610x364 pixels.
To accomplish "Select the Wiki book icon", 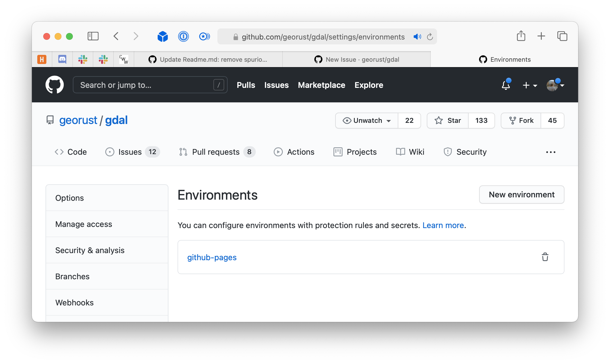I will (400, 152).
